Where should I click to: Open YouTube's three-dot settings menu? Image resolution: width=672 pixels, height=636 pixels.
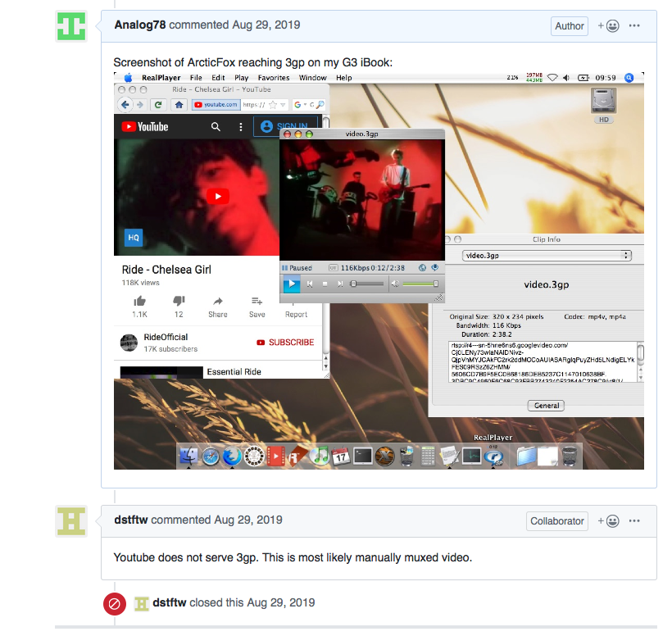241,127
